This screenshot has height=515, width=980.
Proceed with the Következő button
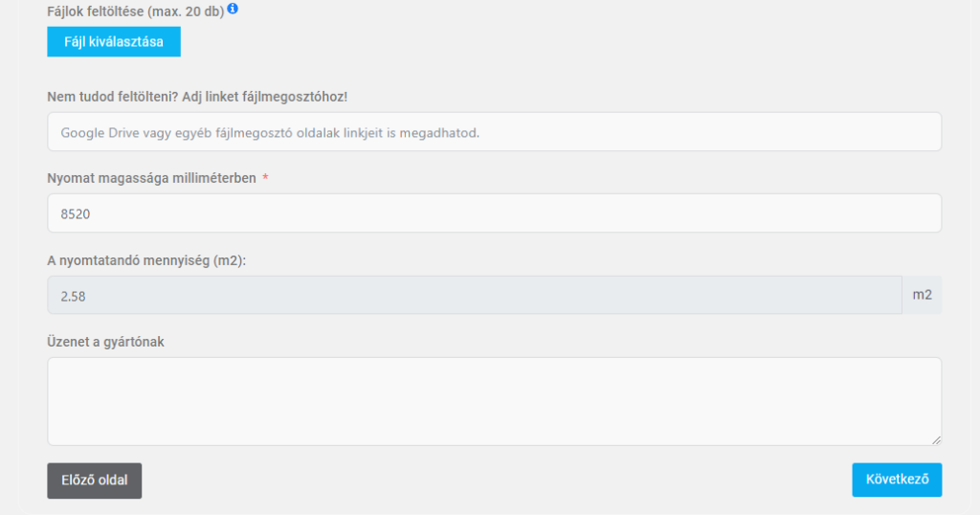pyautogui.click(x=897, y=480)
